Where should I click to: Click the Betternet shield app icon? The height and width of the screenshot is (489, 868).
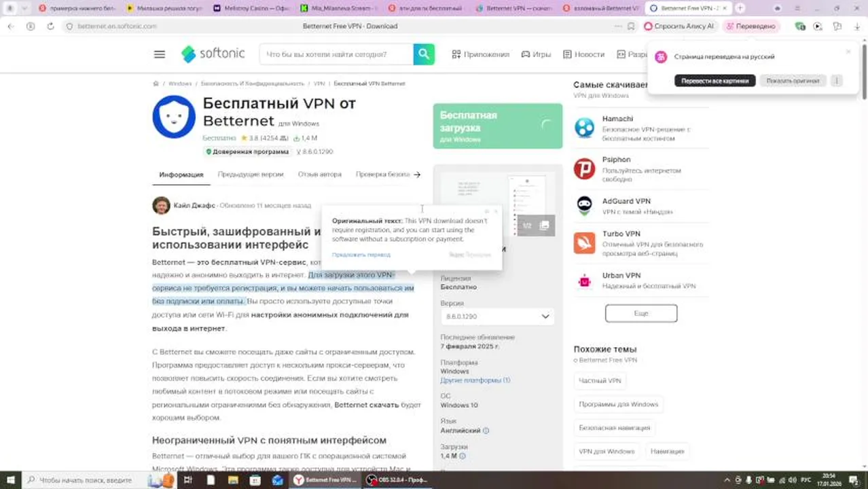(174, 117)
